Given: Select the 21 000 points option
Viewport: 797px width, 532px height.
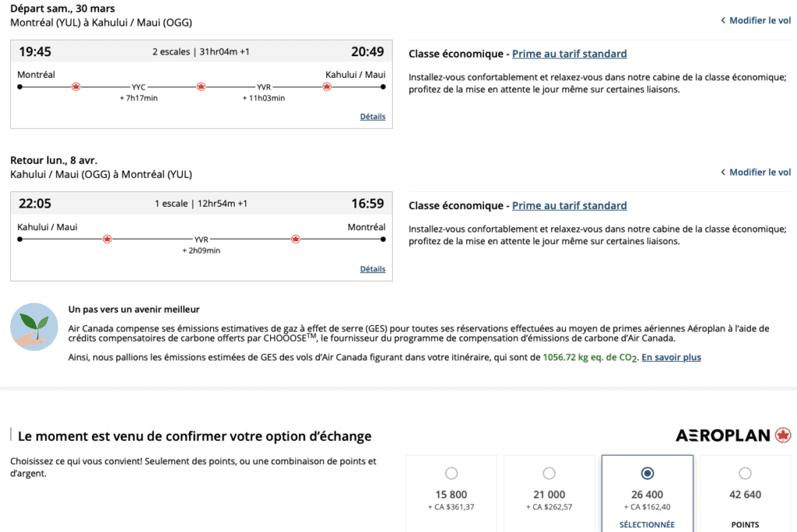Looking at the screenshot, I should [x=549, y=474].
